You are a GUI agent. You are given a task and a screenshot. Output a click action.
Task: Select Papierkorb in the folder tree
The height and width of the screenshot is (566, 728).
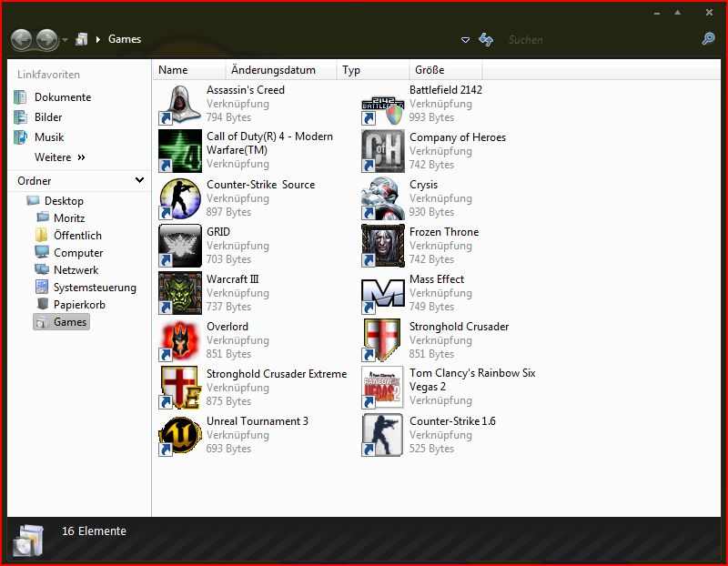pyautogui.click(x=71, y=305)
